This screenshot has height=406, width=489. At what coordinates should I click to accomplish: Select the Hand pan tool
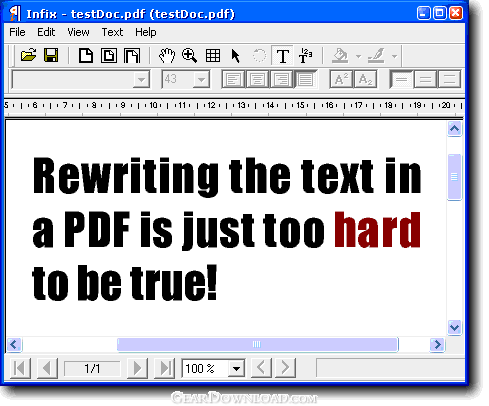167,55
